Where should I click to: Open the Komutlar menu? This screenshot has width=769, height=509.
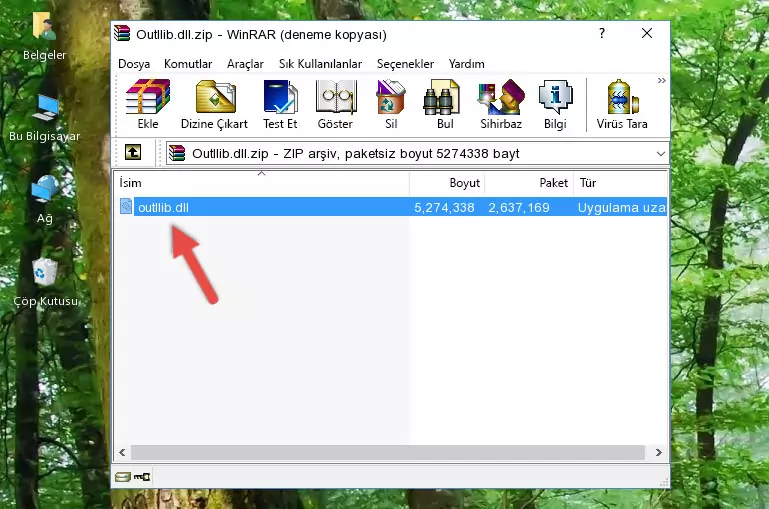tap(188, 64)
